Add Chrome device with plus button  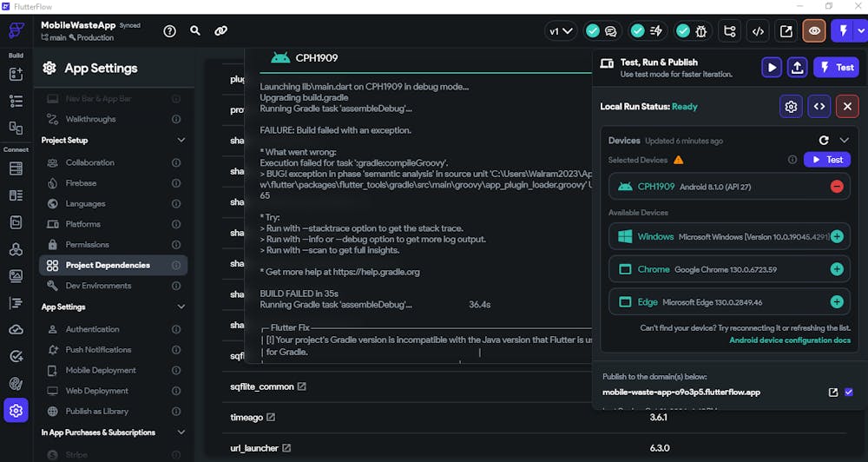[x=837, y=269]
